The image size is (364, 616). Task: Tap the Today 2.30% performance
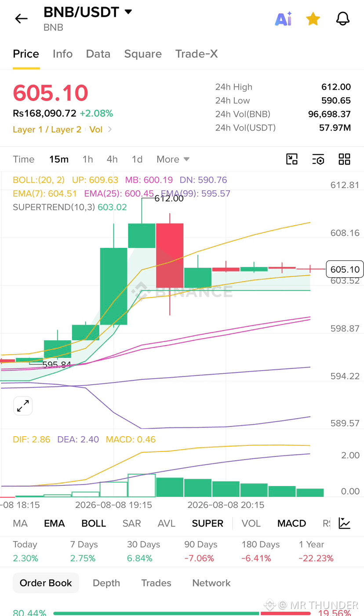tap(25, 551)
